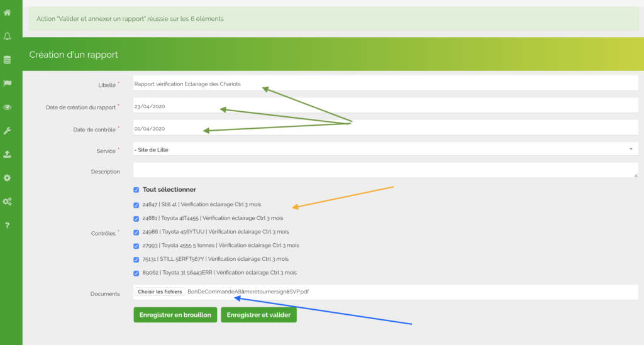Click the upload icon in sidebar
This screenshot has width=644, height=345.
pos(8,154)
